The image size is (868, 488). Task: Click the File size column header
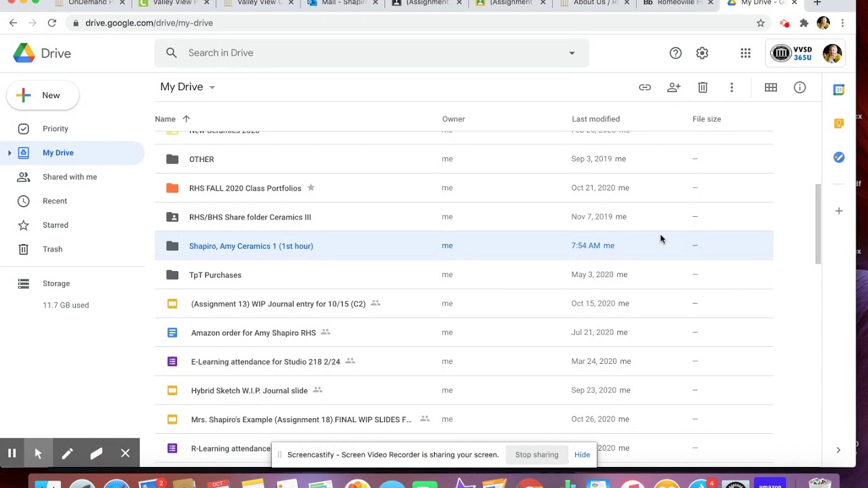click(x=707, y=119)
